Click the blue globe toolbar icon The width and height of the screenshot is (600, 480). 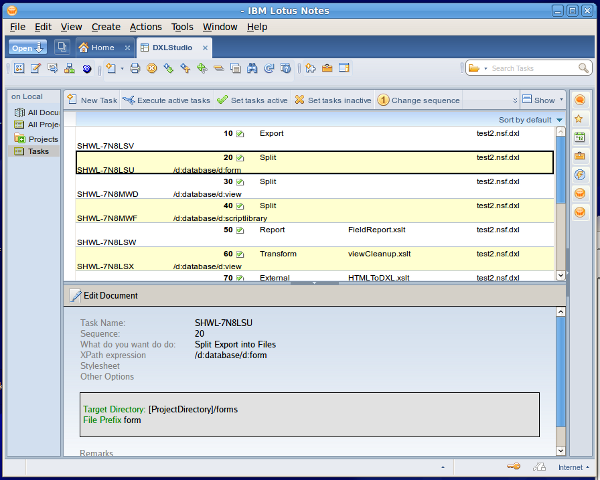[87, 69]
